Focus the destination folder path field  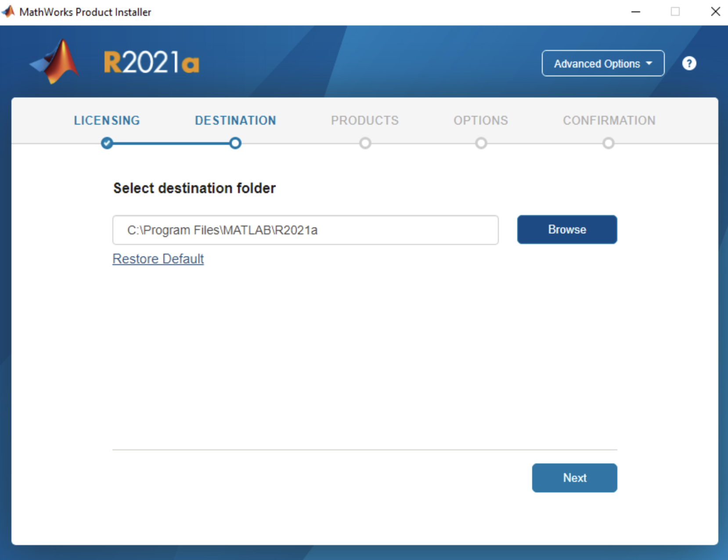(x=306, y=230)
